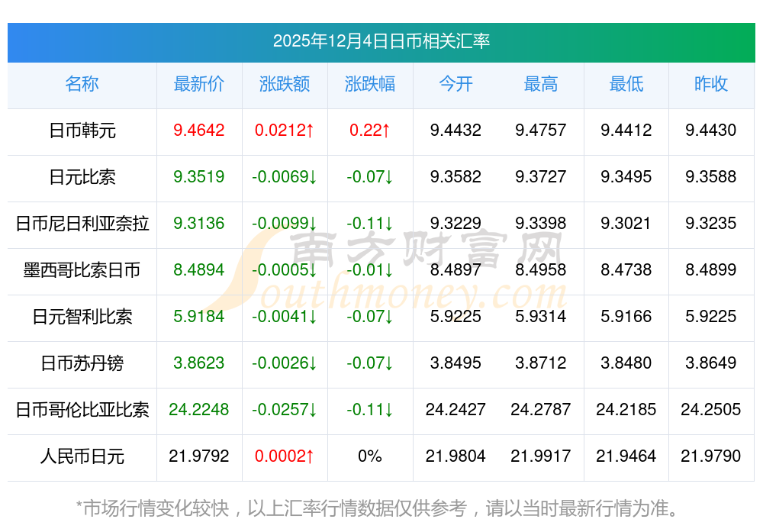Viewport: 763px width, 532px height.
Task: Select the 最高 column header
Action: click(x=541, y=85)
